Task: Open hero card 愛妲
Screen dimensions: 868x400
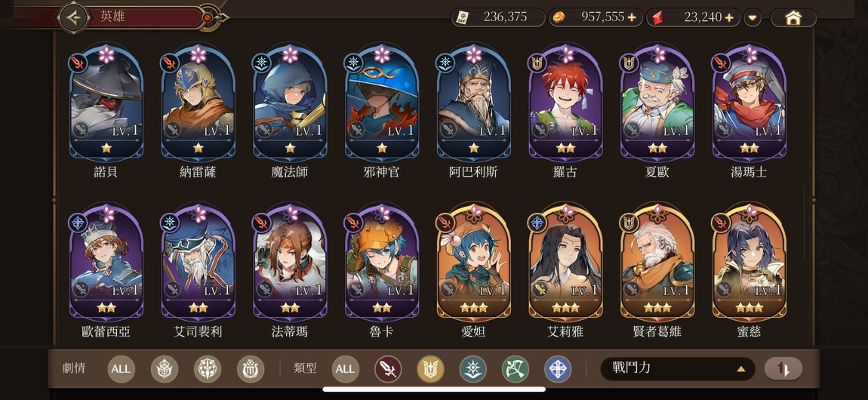Action: 473,271
